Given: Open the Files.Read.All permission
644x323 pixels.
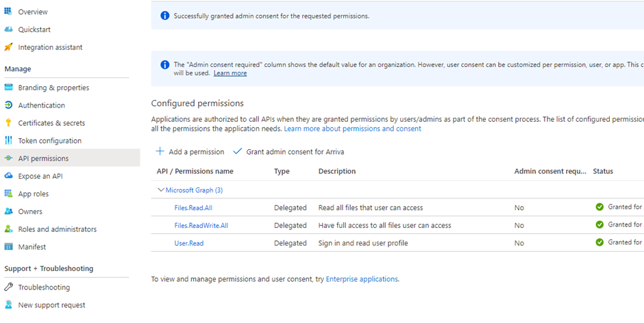Looking at the screenshot, I should 193,207.
